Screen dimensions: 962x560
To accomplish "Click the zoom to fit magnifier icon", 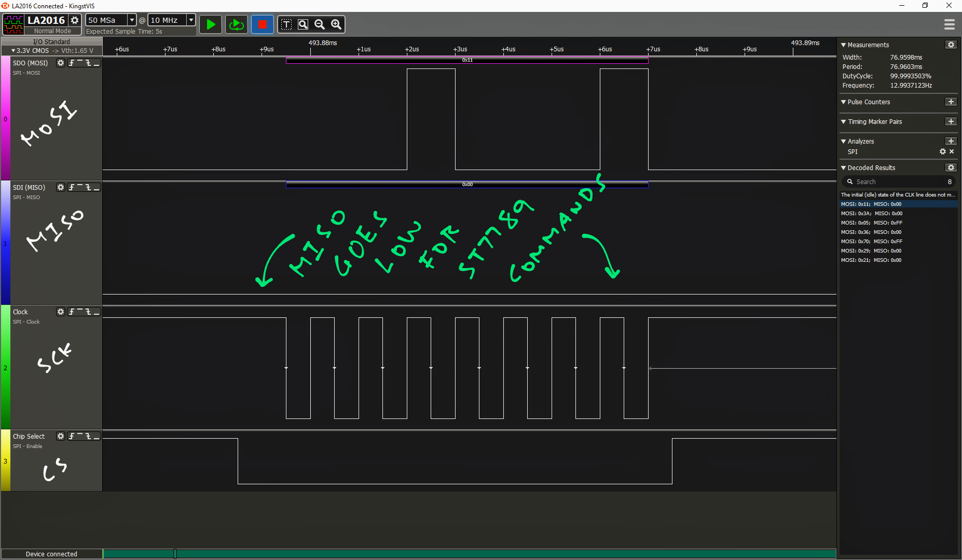I will tap(303, 24).
